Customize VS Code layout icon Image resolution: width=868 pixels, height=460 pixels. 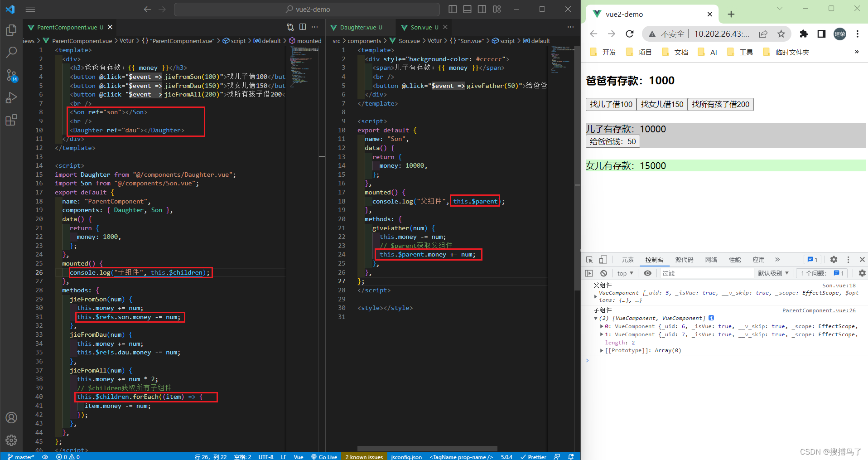click(x=497, y=9)
